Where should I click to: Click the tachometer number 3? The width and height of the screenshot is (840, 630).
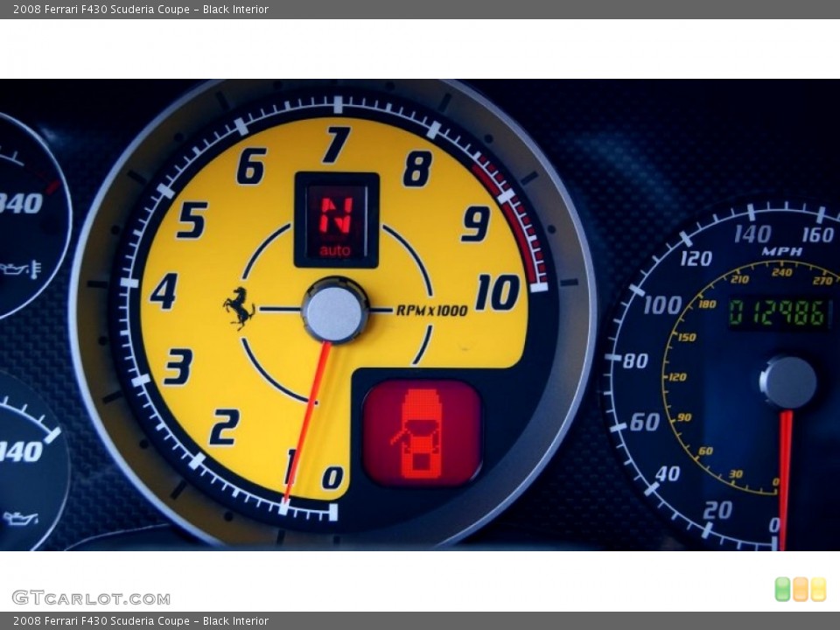[178, 367]
